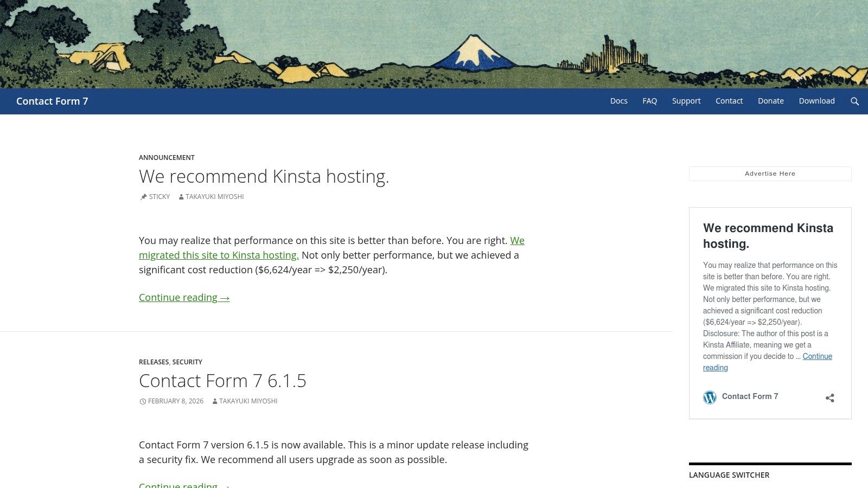Open the RELEASES category
Viewport: 868px width, 488px height.
tap(154, 362)
